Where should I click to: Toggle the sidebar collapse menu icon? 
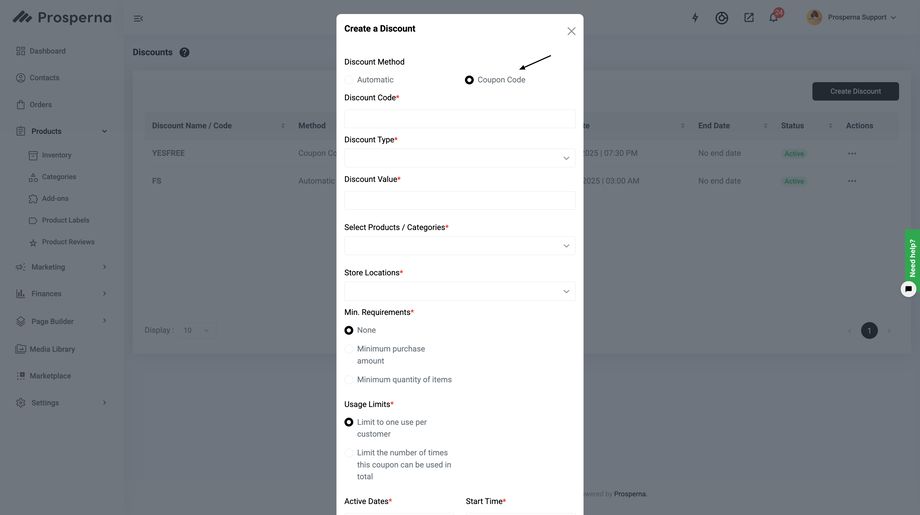click(x=138, y=18)
